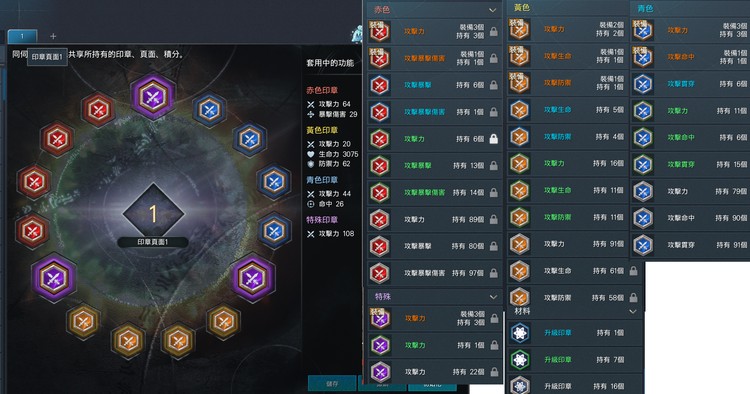Add a new seal page with plus tab
Viewport: 750px width, 394px height.
[53, 36]
